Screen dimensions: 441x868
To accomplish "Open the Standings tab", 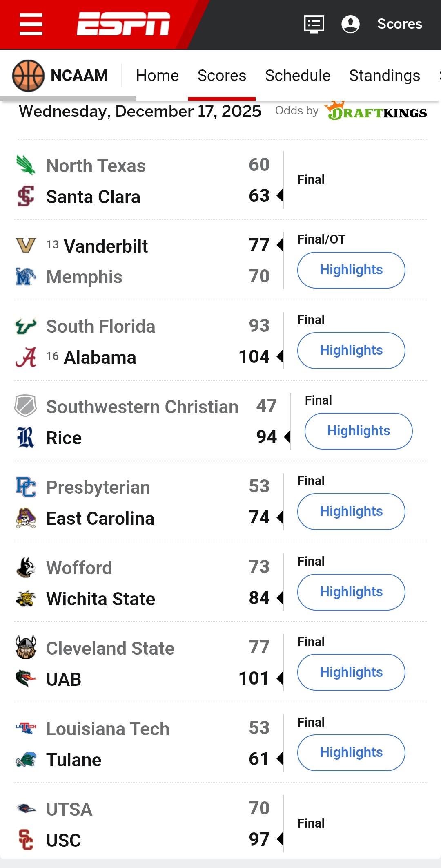I will pos(384,76).
